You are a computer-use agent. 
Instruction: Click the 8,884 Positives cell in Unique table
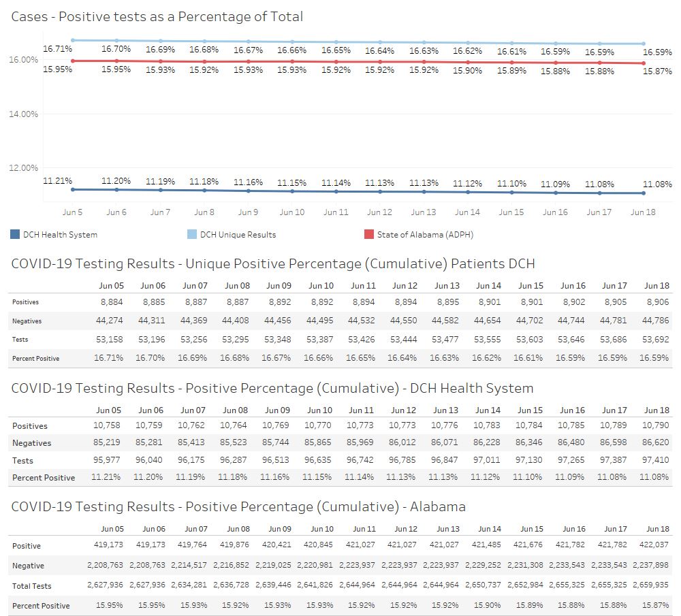[112, 302]
